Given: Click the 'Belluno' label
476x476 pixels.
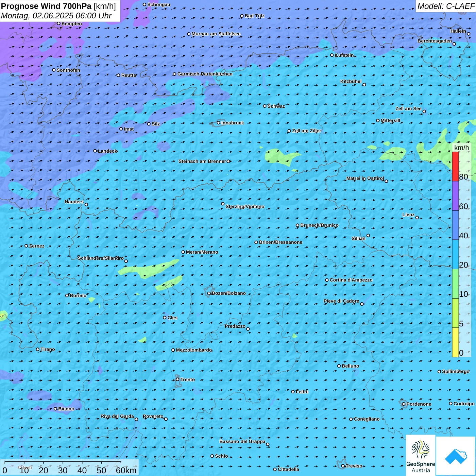Looking at the screenshot, I should [351, 366].
